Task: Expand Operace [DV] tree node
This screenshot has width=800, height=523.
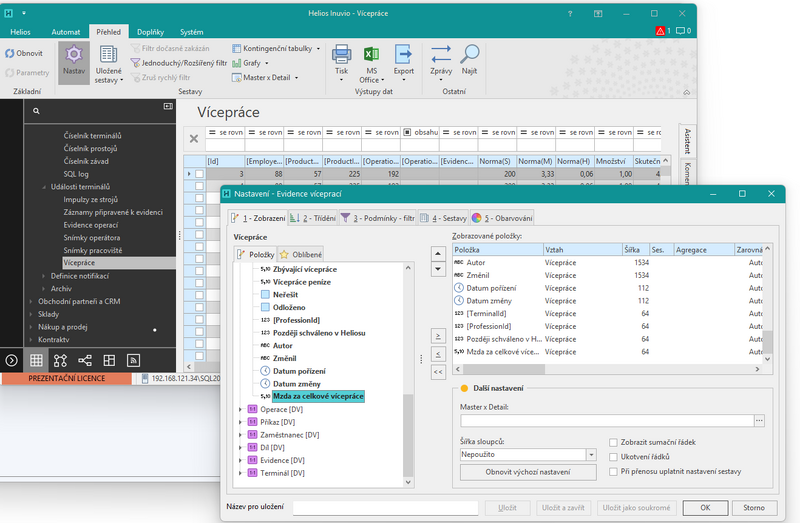Action: tap(240, 409)
